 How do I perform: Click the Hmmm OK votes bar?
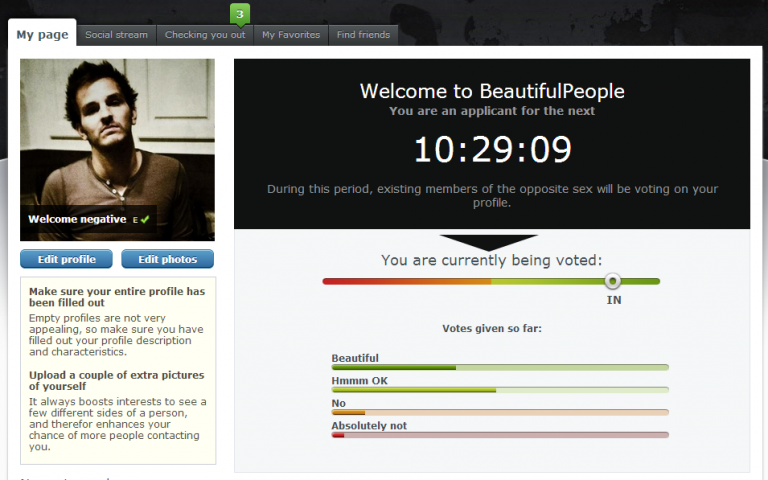pos(499,390)
